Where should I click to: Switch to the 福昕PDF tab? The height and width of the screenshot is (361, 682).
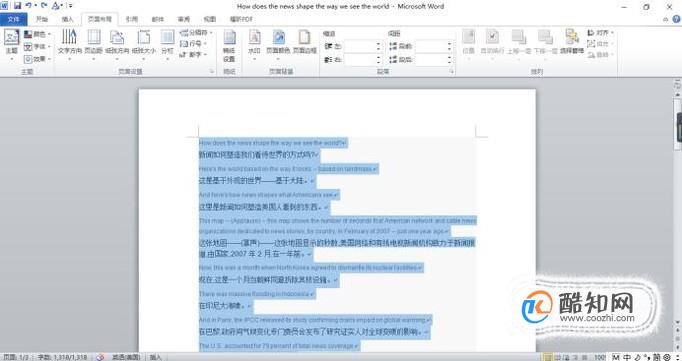point(241,19)
